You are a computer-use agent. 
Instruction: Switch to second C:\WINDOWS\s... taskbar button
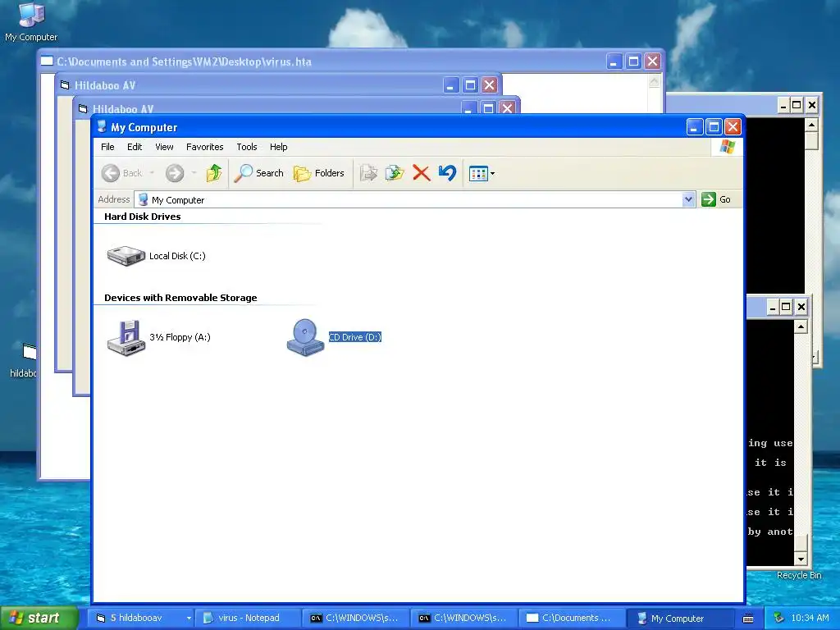[x=463, y=619]
